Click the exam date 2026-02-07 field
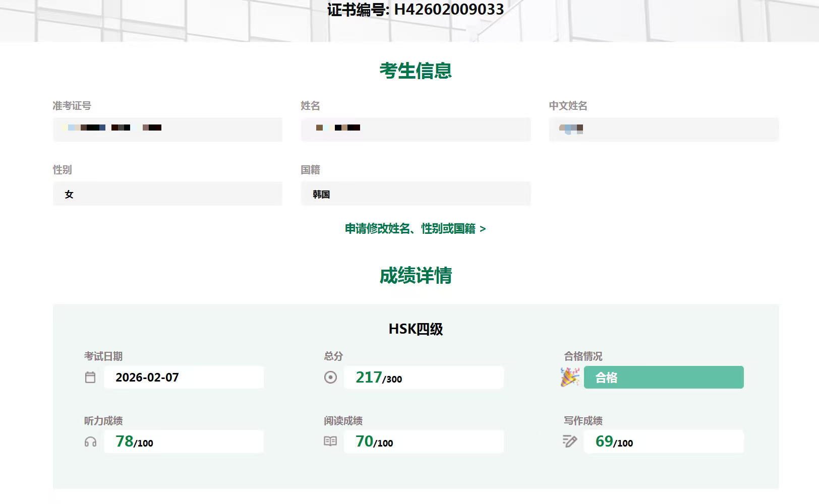 pyautogui.click(x=184, y=377)
